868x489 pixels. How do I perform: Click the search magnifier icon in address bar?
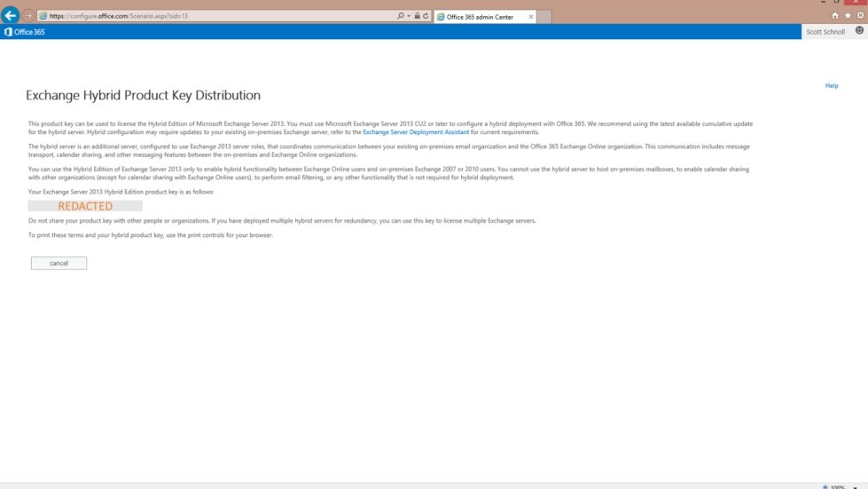400,16
